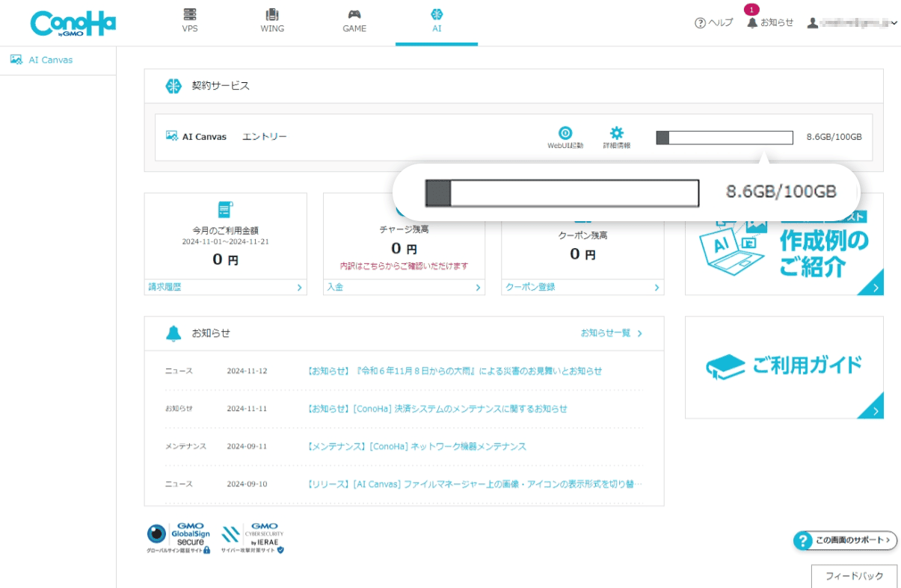This screenshot has width=901, height=588.
Task: Open 請求履歴 link
Action: coord(164,287)
